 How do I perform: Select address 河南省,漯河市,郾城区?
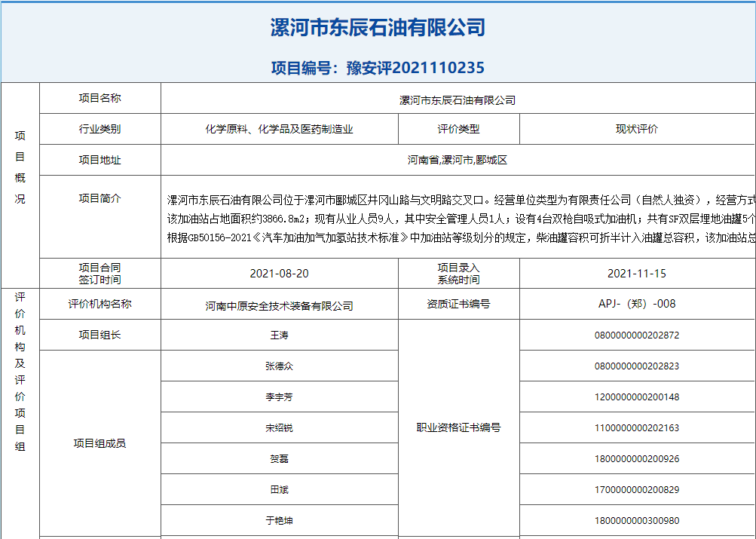(458, 160)
